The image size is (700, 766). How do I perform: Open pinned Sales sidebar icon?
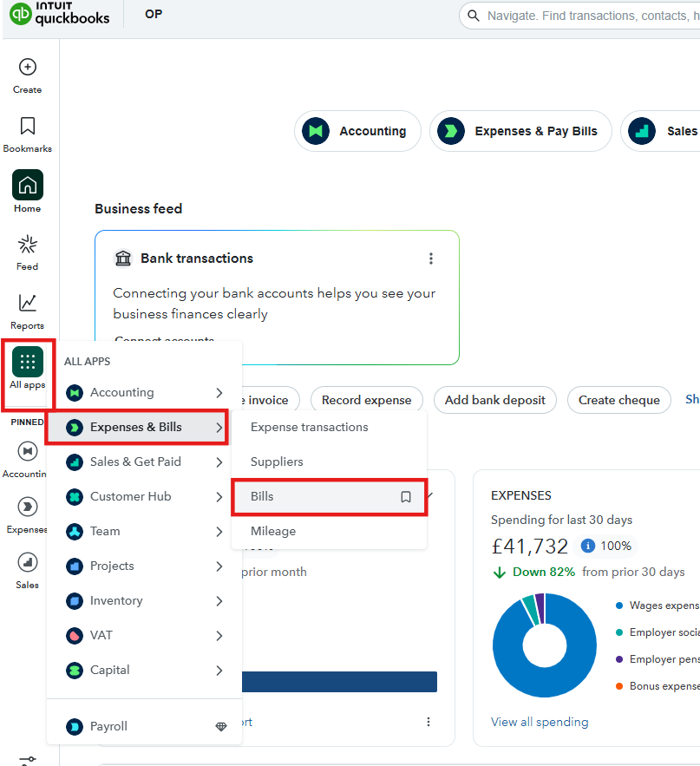[x=28, y=563]
